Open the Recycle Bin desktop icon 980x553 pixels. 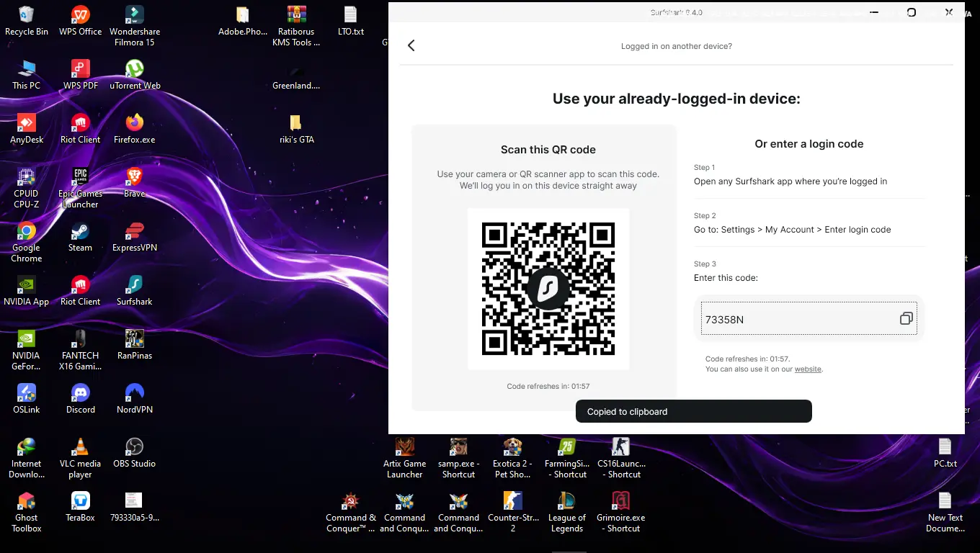tap(27, 21)
